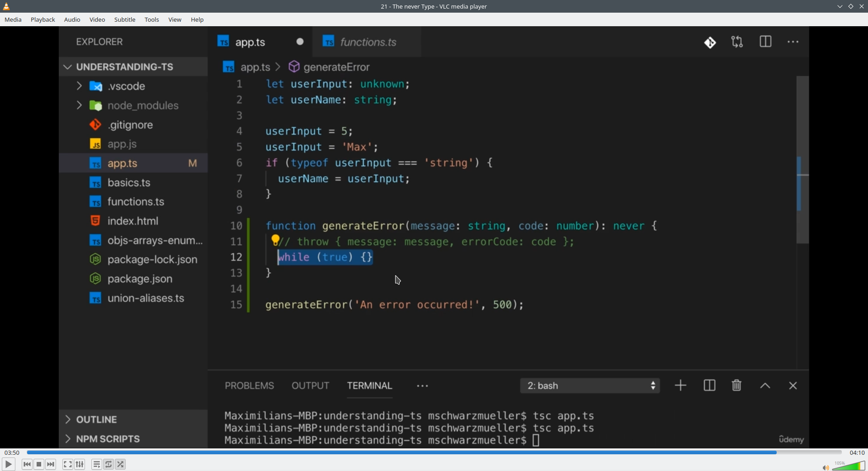
Task: Open package-lock.json in explorer
Action: click(x=133, y=259)
